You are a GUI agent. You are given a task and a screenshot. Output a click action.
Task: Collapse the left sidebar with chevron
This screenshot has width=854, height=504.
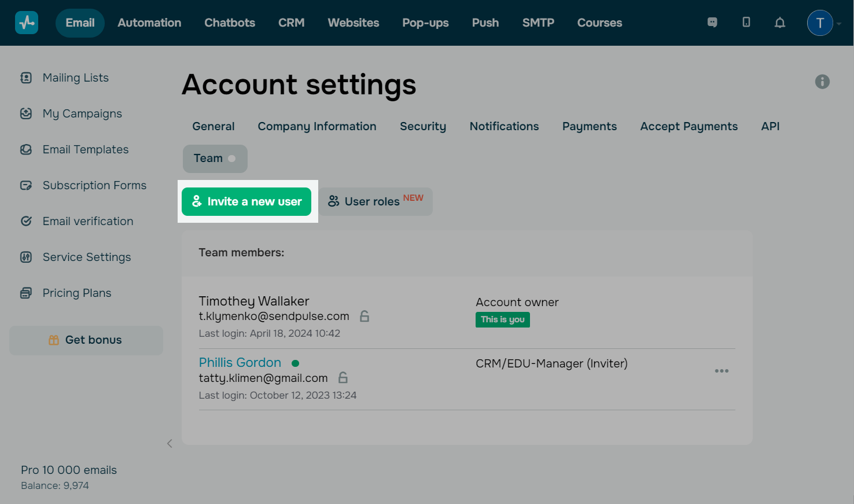click(x=170, y=444)
